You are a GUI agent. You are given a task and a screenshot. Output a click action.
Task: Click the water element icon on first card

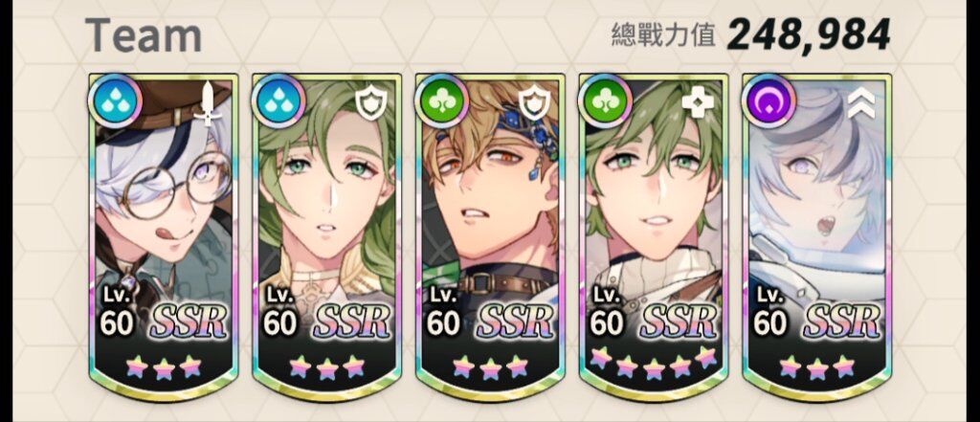pyautogui.click(x=115, y=101)
